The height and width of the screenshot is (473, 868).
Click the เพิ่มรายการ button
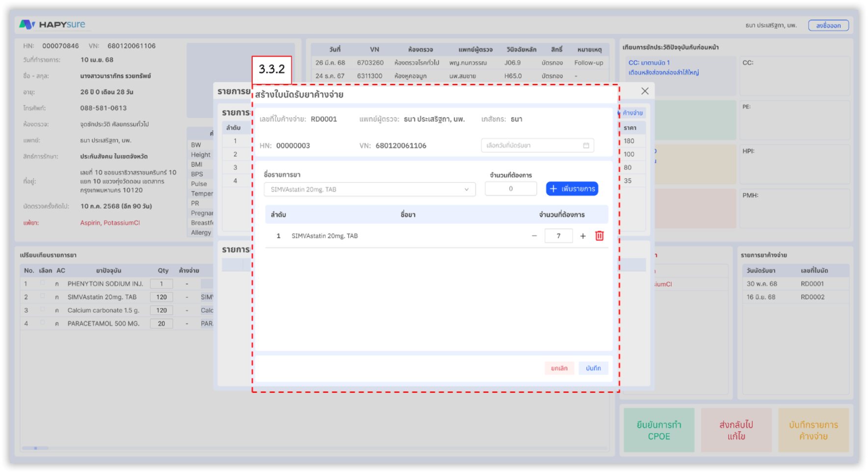pyautogui.click(x=572, y=189)
